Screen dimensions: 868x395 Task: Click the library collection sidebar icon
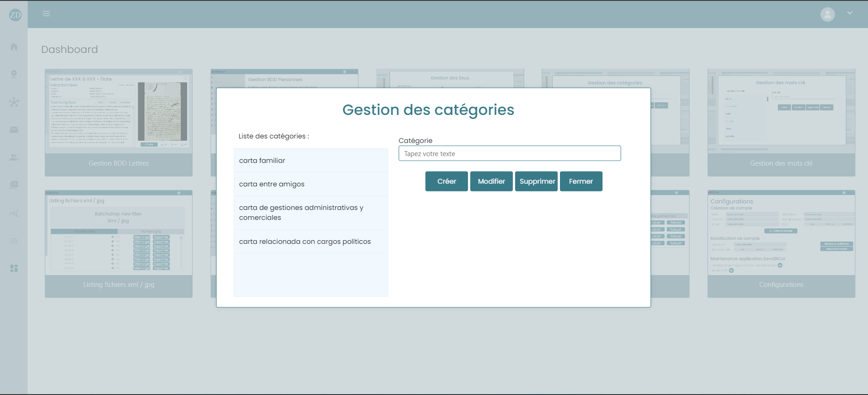[x=14, y=185]
